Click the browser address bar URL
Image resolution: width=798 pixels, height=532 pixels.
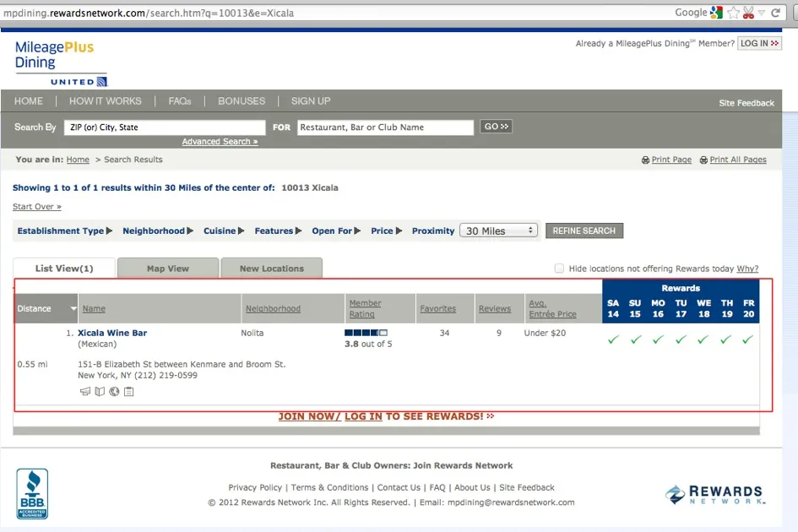click(x=149, y=13)
